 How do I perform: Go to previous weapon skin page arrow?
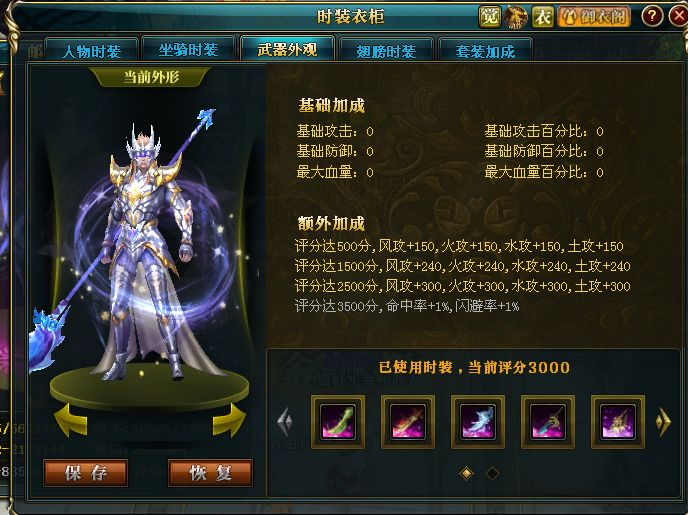[x=285, y=422]
